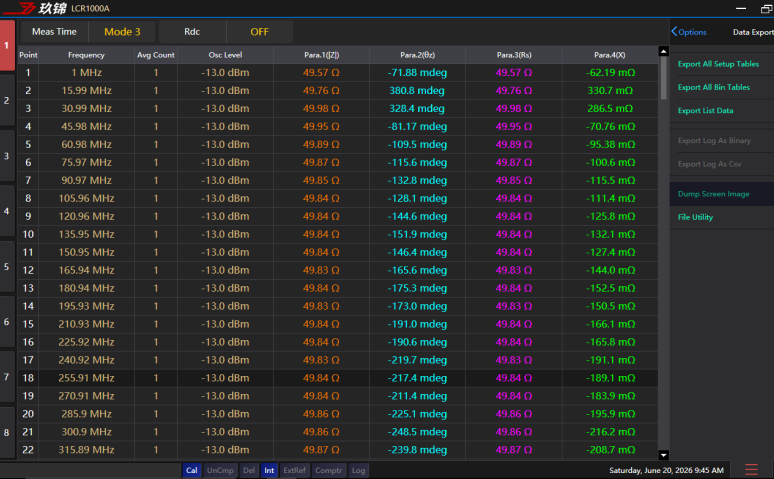Click the Point column header
The height and width of the screenshot is (479, 774).
(28, 55)
